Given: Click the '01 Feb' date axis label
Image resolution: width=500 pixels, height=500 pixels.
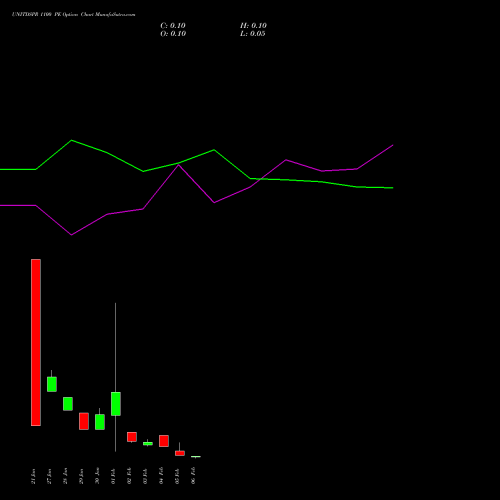Looking at the screenshot, I should [x=113, y=476].
